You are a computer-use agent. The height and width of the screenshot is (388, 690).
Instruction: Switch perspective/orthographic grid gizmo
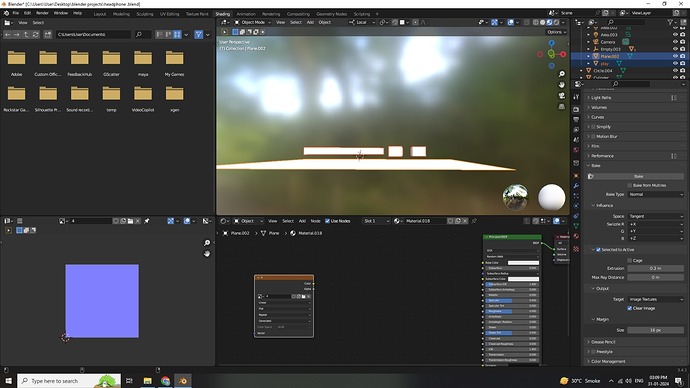pyautogui.click(x=562, y=106)
